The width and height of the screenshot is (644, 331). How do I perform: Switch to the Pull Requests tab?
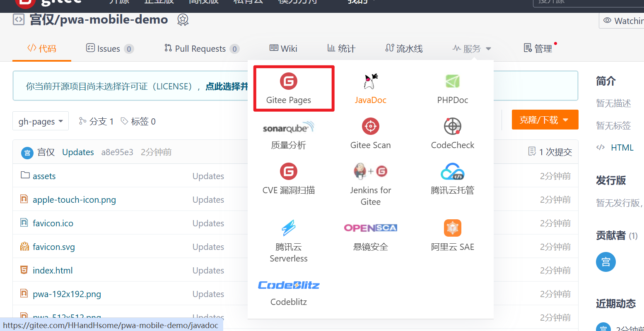(x=201, y=49)
